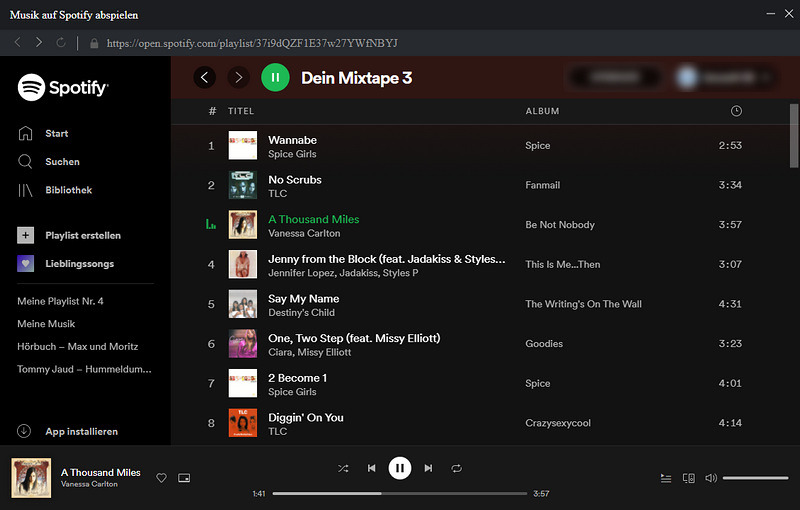Click the track list vertical scrollbar
800x510 pixels.
(794, 136)
